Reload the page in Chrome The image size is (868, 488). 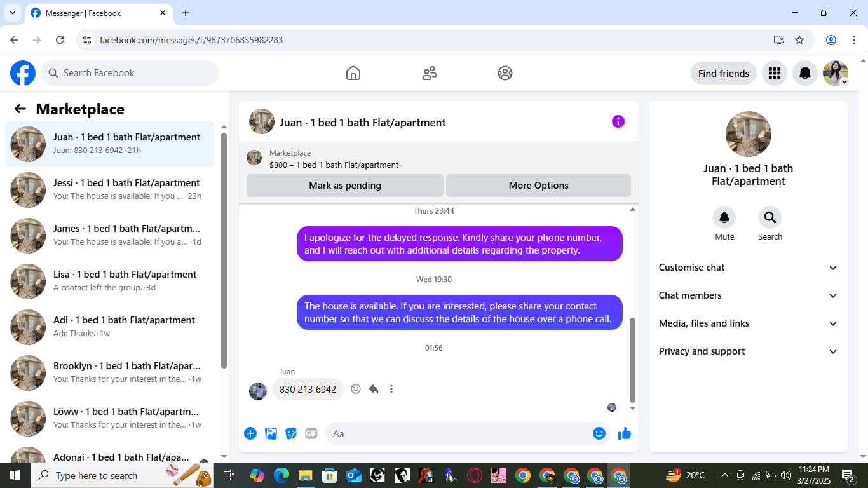pyautogui.click(x=60, y=40)
